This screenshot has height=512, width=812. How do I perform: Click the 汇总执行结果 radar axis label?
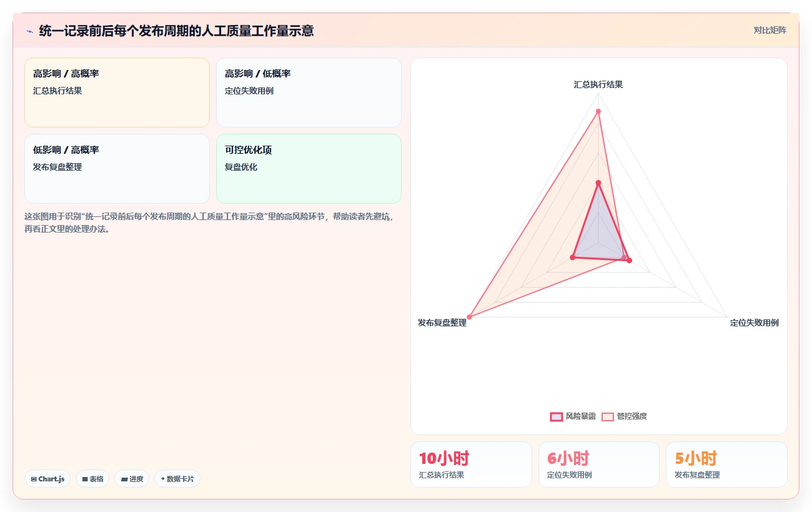(x=598, y=84)
